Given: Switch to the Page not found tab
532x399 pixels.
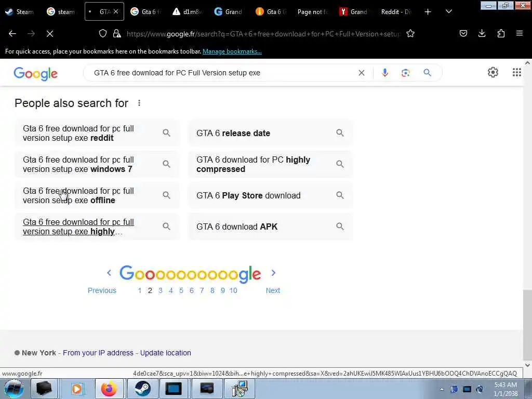Looking at the screenshot, I should tap(312, 12).
